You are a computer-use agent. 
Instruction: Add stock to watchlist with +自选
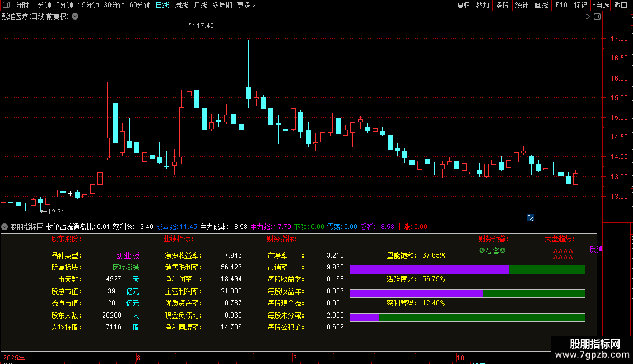coord(601,5)
